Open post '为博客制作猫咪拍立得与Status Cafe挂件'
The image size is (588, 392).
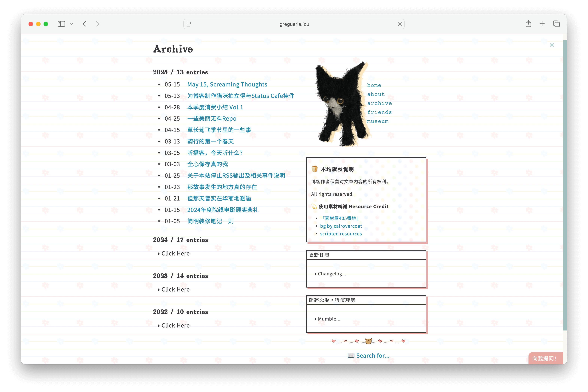coord(241,96)
